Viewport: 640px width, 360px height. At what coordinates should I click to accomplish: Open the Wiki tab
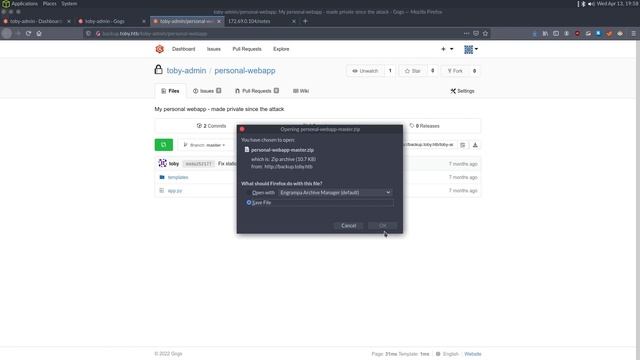pyautogui.click(x=301, y=91)
